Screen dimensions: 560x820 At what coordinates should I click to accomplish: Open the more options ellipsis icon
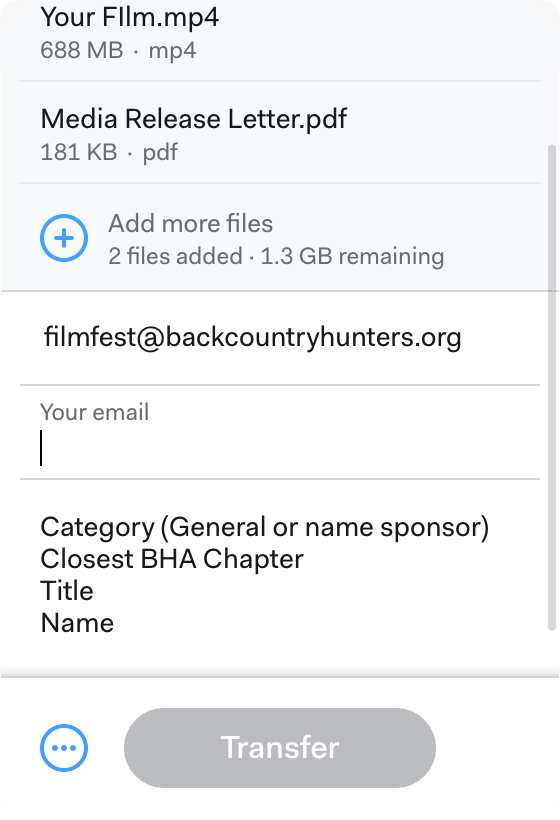(64, 748)
